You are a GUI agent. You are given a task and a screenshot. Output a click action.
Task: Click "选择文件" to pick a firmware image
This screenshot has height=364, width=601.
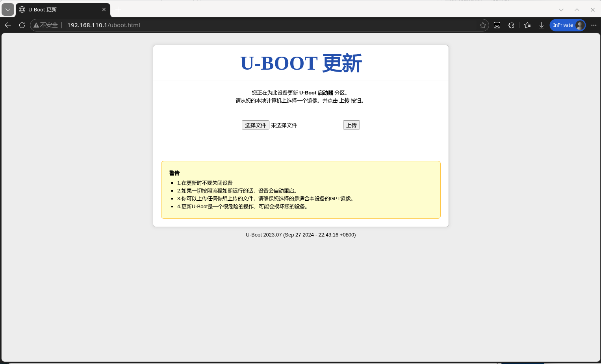click(255, 125)
